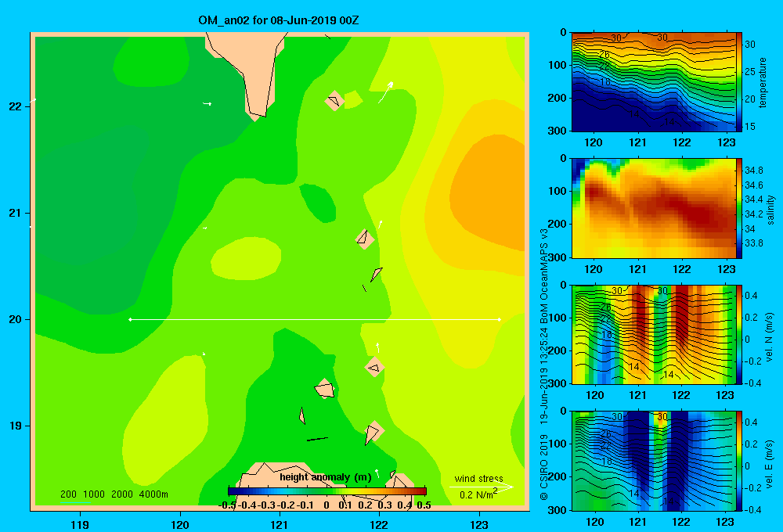The image size is (783, 532).
Task: Click the 'wind stress' label
Action: (x=478, y=479)
